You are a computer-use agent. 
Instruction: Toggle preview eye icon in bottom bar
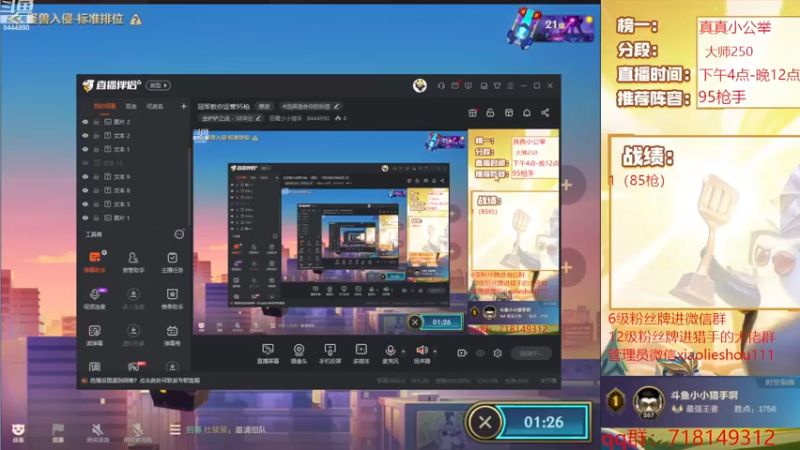point(480,353)
